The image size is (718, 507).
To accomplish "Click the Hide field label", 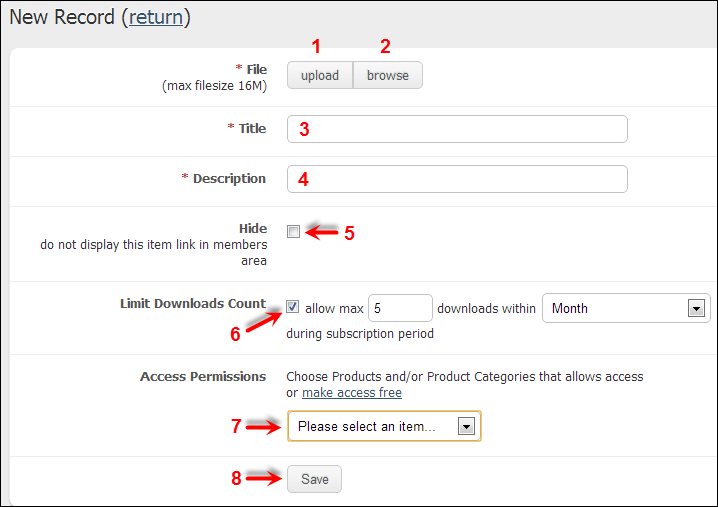I will 253,229.
